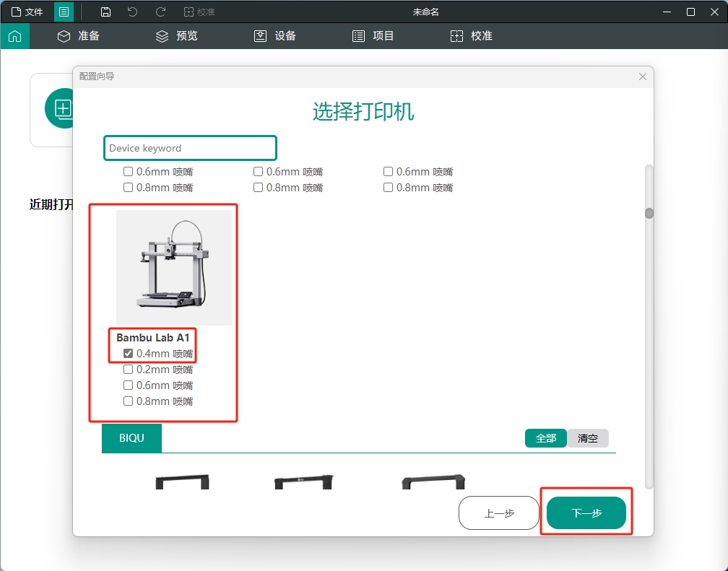Go back with the 上一步 button
The width and height of the screenshot is (728, 571).
(x=499, y=513)
